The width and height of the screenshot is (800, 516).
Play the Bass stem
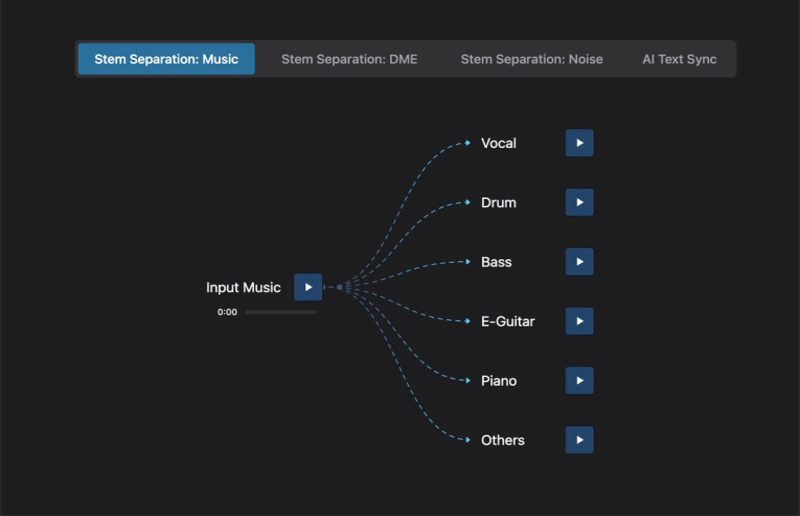pos(579,262)
